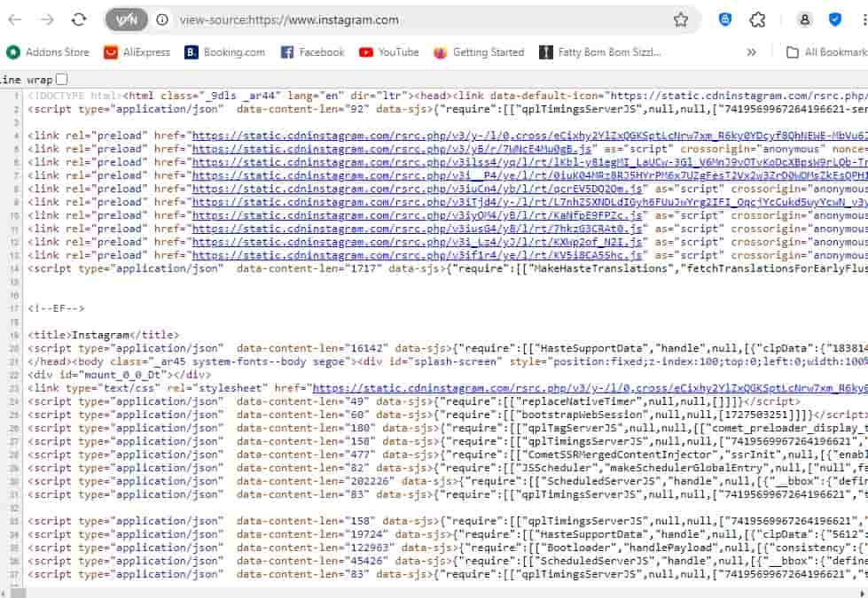
Task: Click the MakeHasteTranslations script line
Action: 448,268
